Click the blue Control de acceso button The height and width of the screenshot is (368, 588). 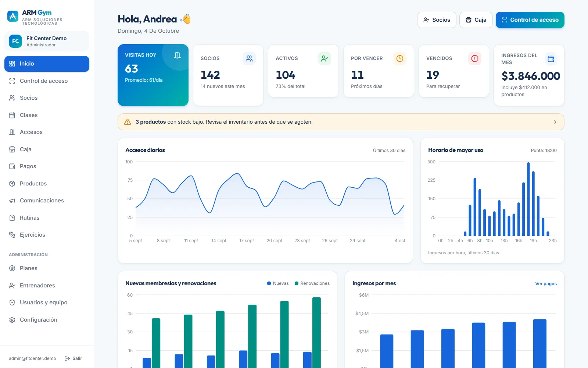[x=530, y=20]
